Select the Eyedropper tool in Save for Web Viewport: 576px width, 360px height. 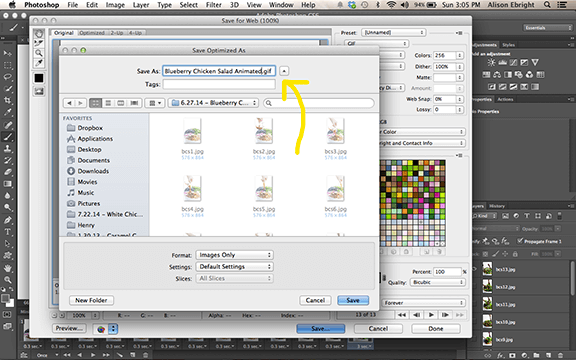[x=39, y=63]
